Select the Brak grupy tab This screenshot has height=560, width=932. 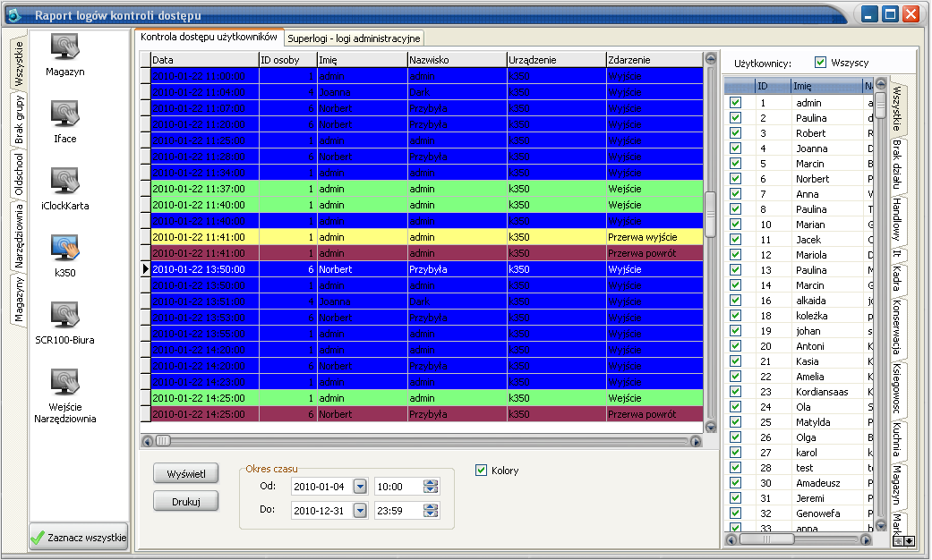click(19, 121)
